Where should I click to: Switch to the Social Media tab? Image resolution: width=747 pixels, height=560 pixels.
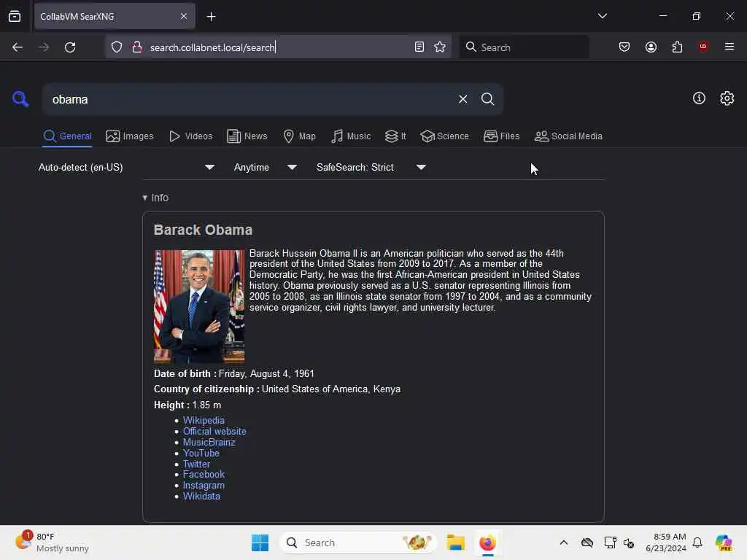(568, 136)
